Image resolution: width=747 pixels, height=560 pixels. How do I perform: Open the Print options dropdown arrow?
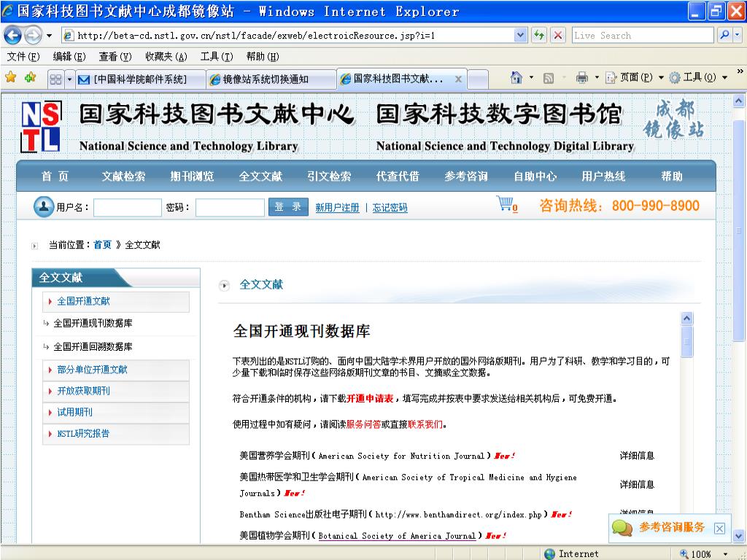coord(597,77)
